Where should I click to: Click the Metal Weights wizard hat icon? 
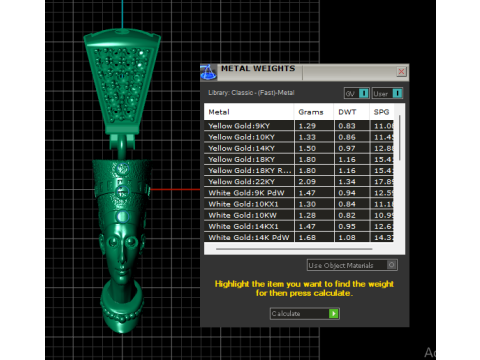pos(208,72)
